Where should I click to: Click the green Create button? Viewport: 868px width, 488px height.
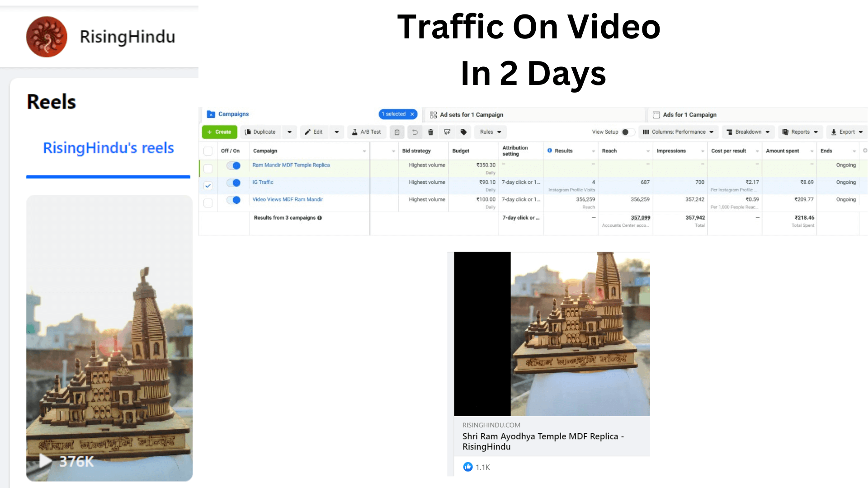[219, 132]
